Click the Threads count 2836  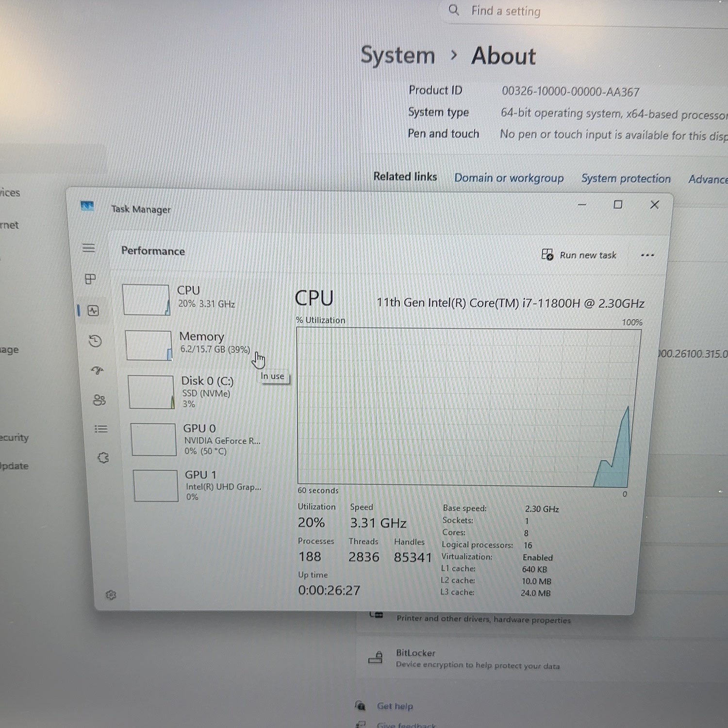point(364,557)
